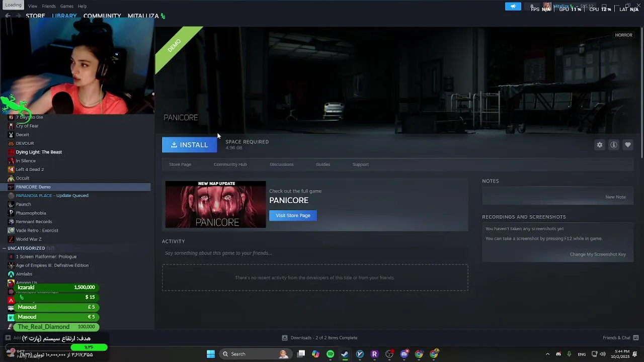Screen dimensions: 644x362
Task: Open the game info icon
Action: (613, 145)
